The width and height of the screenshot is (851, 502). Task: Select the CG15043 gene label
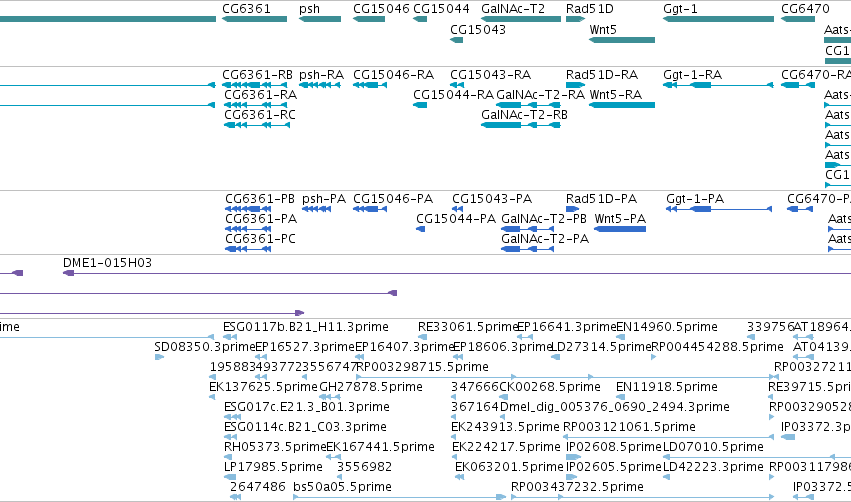478,29
